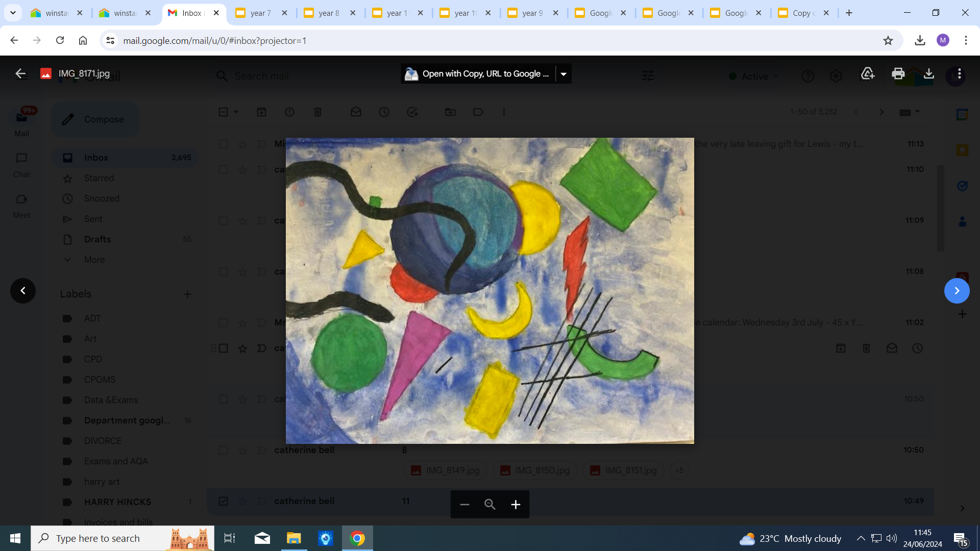This screenshot has width=980, height=551.
Task: Add image to Google Drive
Action: click(867, 73)
